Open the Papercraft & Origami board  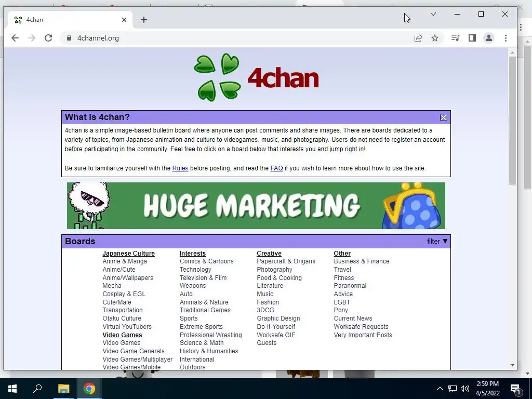click(x=286, y=261)
